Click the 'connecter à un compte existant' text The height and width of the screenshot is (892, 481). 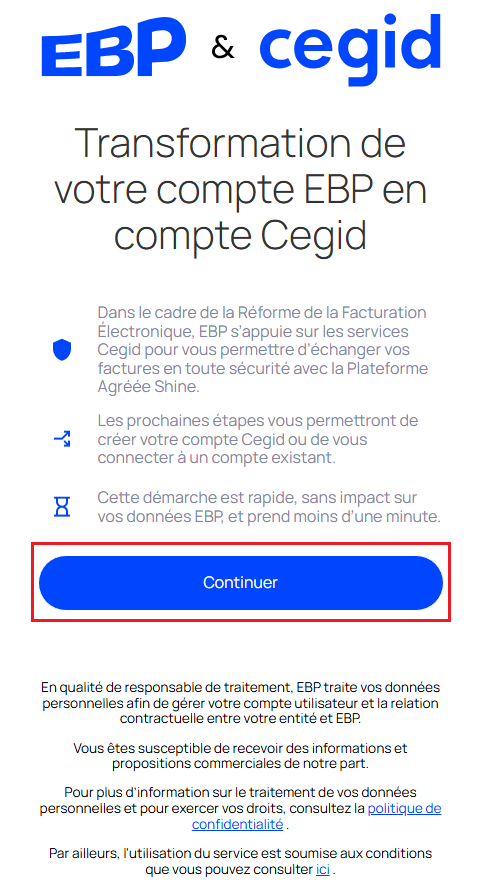click(217, 457)
